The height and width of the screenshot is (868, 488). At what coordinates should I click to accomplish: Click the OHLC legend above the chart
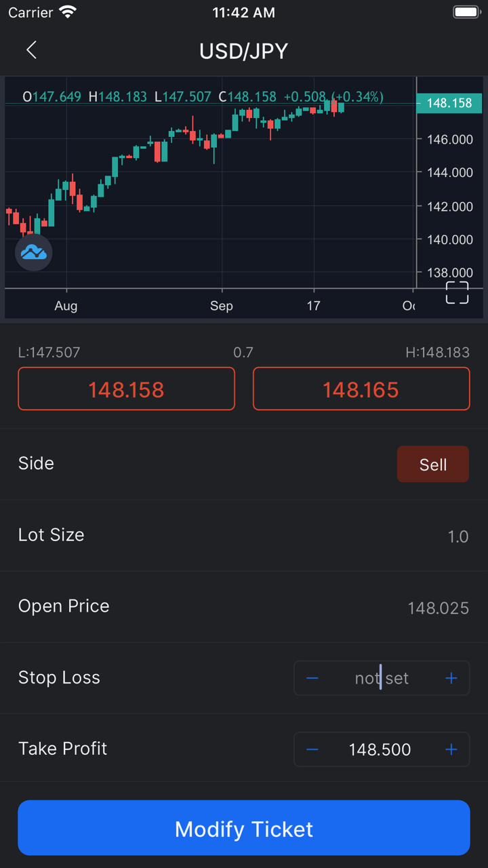[x=203, y=97]
